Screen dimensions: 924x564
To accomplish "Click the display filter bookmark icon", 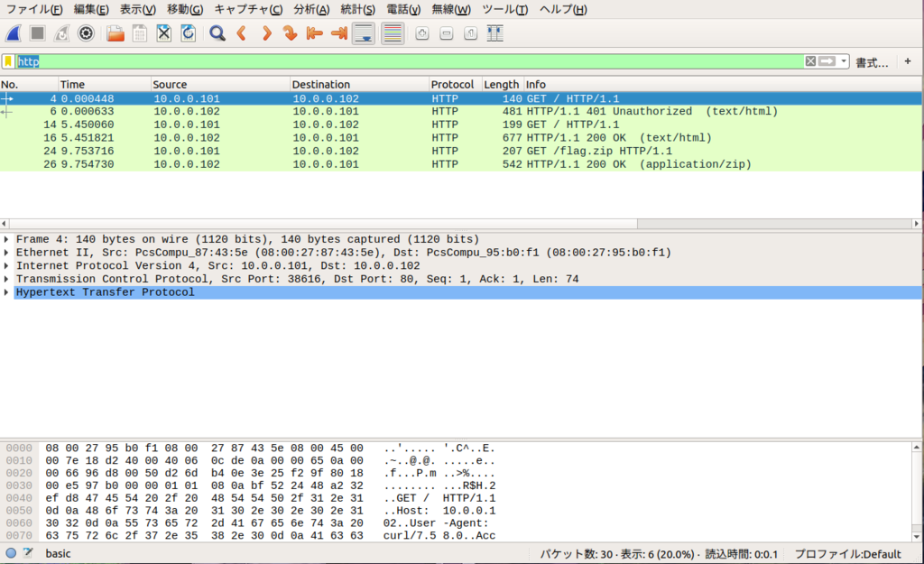I will 8,61.
